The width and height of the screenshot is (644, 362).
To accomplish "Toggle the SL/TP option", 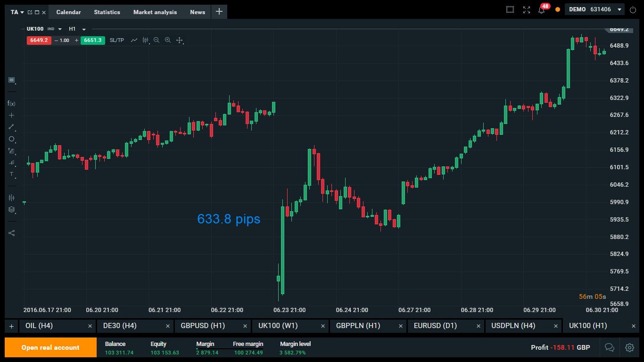I will pos(117,40).
